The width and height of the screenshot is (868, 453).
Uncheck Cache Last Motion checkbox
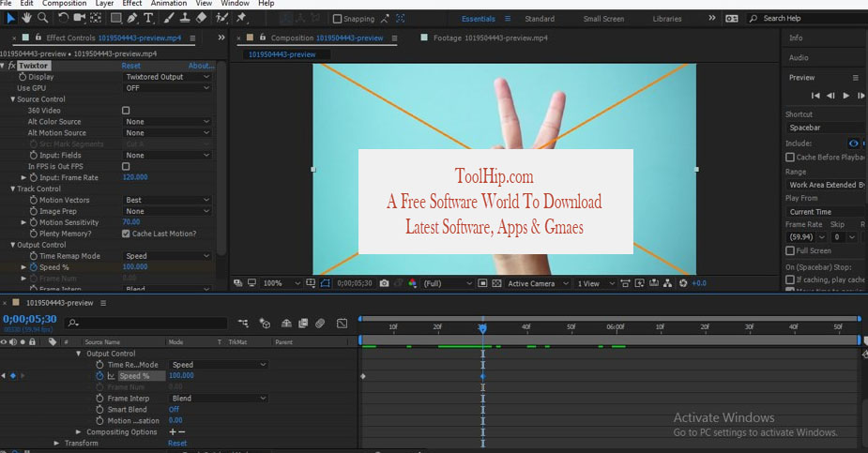126,234
